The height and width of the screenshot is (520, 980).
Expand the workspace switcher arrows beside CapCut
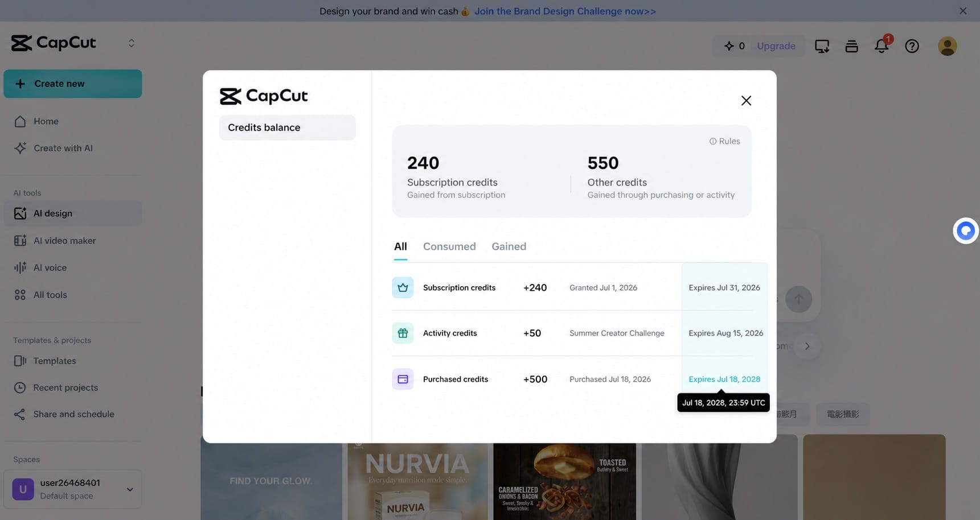[131, 43]
